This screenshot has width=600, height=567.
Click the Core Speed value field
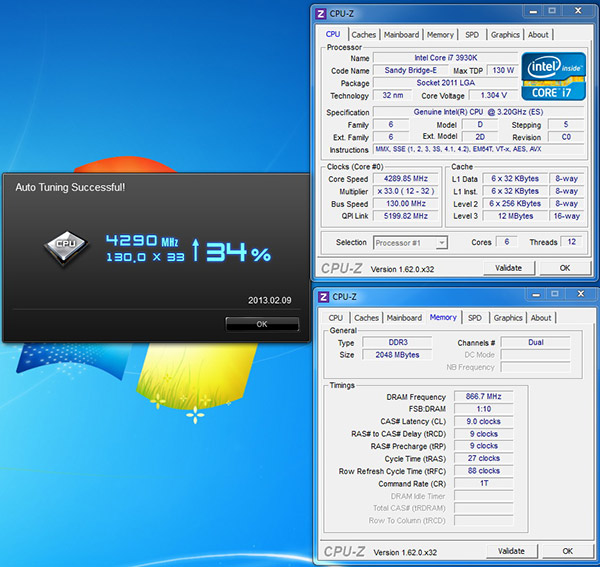[404, 179]
